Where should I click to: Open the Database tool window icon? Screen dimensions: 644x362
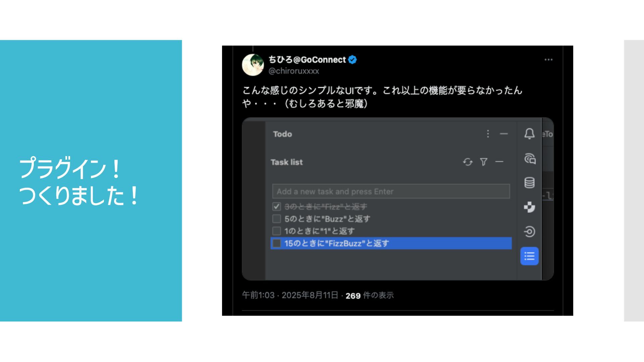coord(529,183)
